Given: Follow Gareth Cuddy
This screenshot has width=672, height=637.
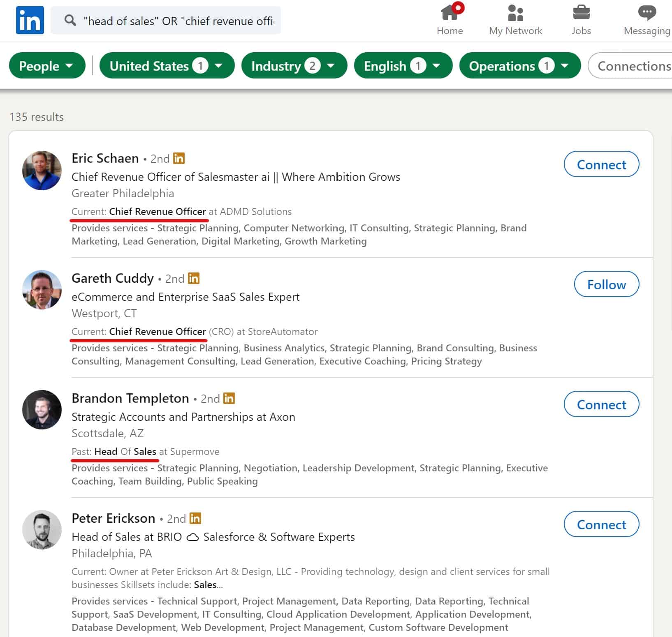Looking at the screenshot, I should (x=606, y=284).
